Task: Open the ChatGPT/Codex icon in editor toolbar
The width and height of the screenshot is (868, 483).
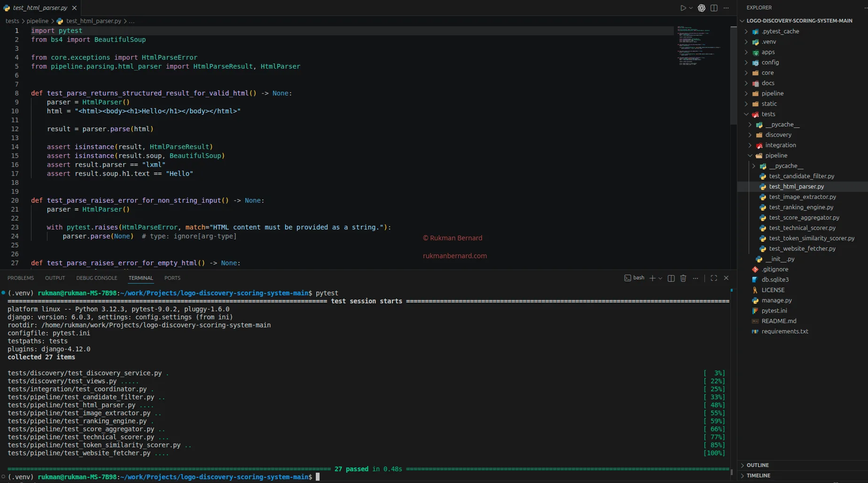Action: click(702, 8)
